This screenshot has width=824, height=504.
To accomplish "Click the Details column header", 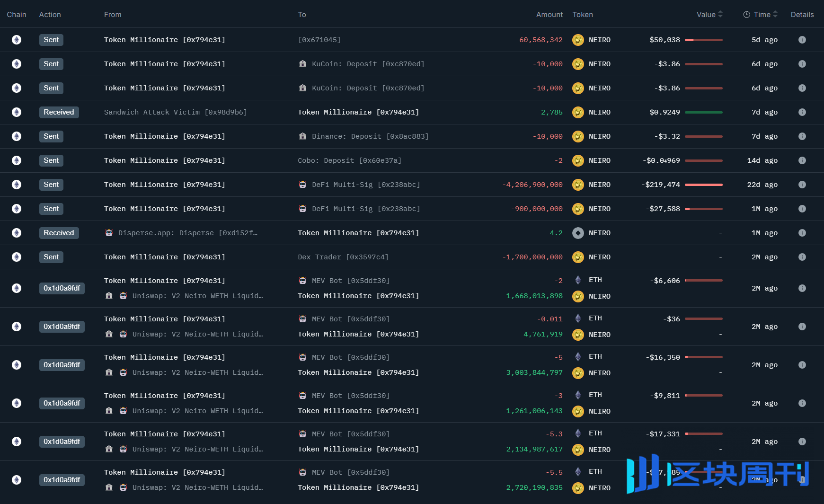I will 802,15.
